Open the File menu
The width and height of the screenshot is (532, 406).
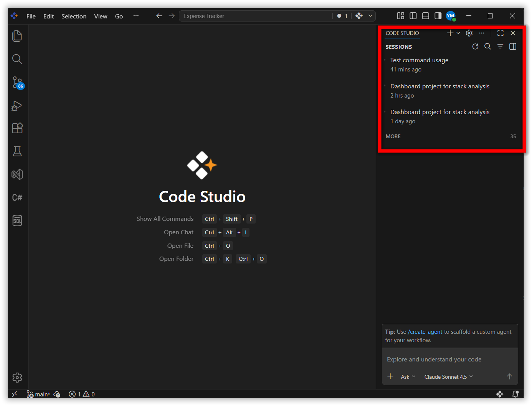[31, 16]
